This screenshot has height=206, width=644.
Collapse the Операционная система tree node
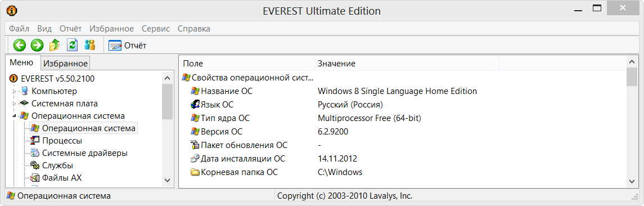coord(15,117)
